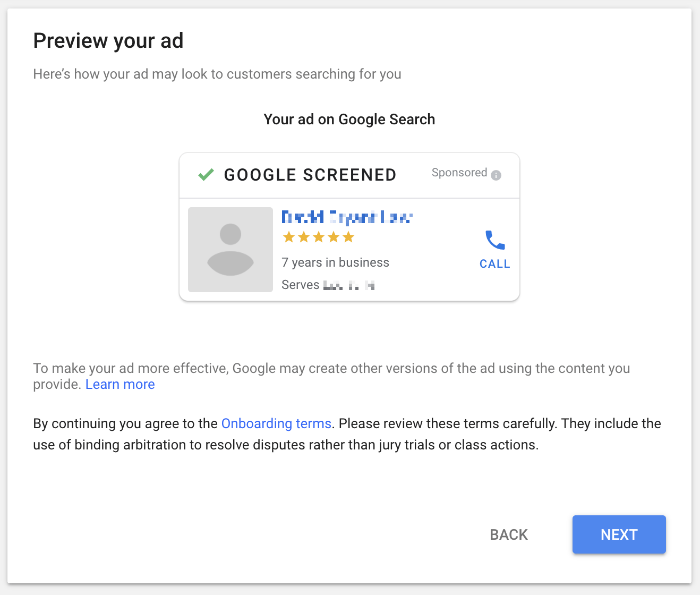Click the NEXT button

coord(619,534)
